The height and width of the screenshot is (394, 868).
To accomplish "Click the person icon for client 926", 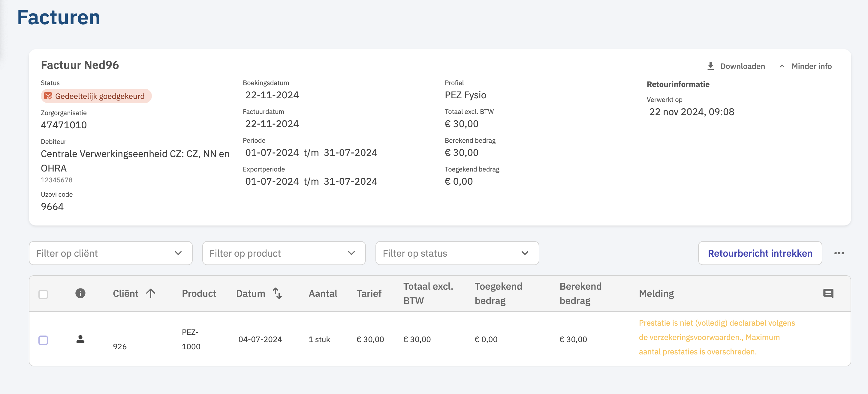I will [x=80, y=339].
